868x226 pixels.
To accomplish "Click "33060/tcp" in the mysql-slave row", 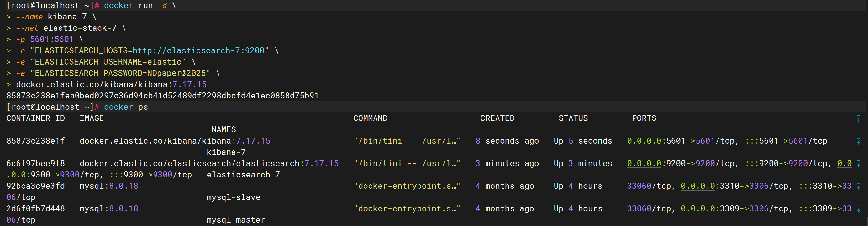I will tap(649, 186).
